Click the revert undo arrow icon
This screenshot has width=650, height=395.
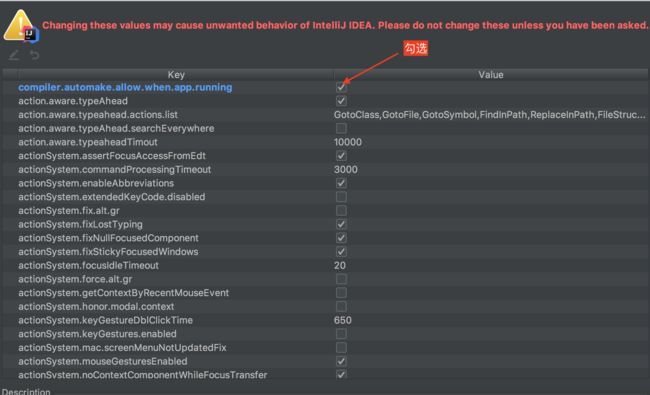coord(34,55)
